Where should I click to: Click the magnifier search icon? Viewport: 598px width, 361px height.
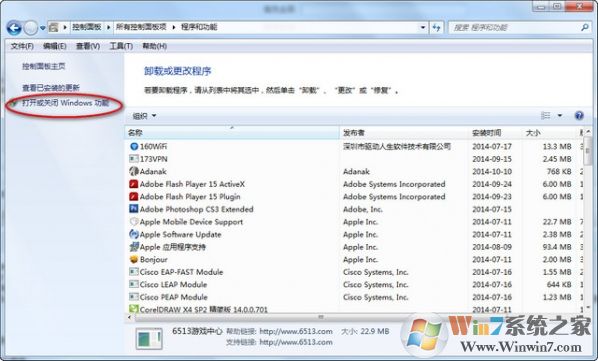point(585,27)
